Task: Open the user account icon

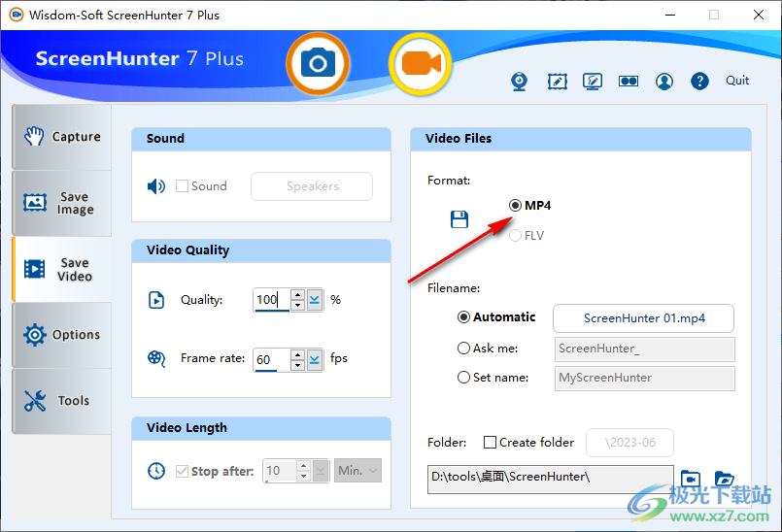Action: coord(664,82)
